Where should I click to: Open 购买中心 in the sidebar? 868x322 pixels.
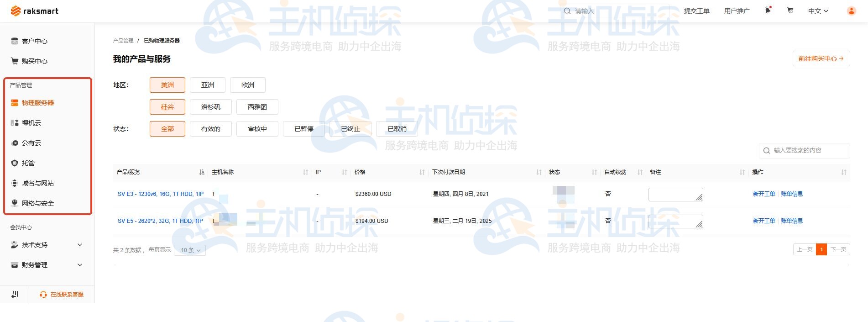(30, 61)
